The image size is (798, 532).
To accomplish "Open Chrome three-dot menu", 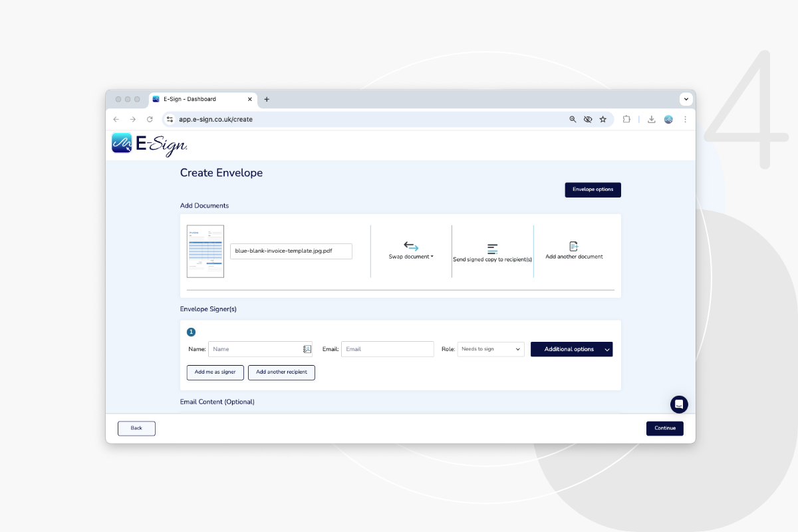I will tap(685, 119).
